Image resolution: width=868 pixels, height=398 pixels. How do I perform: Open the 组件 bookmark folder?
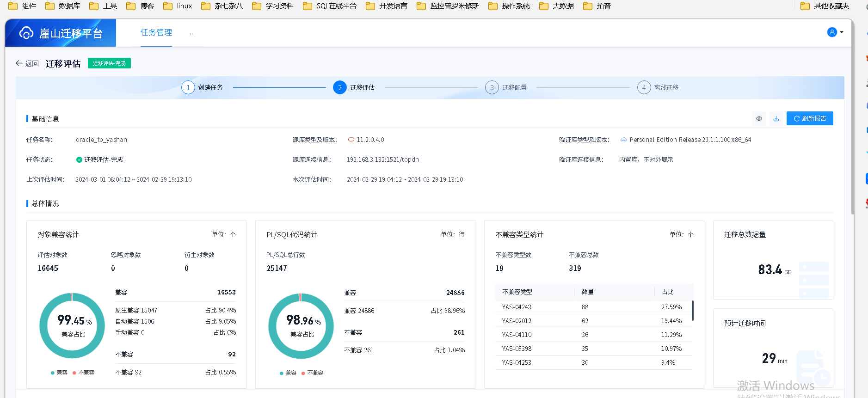coord(22,6)
